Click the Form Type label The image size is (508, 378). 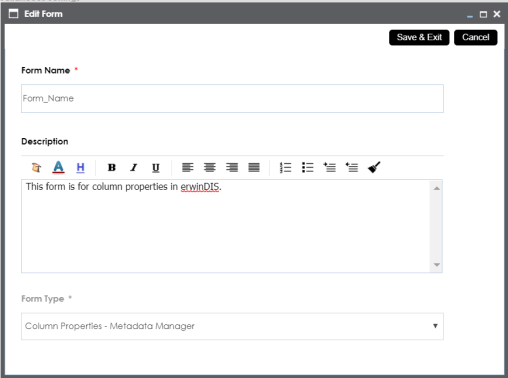(x=43, y=299)
